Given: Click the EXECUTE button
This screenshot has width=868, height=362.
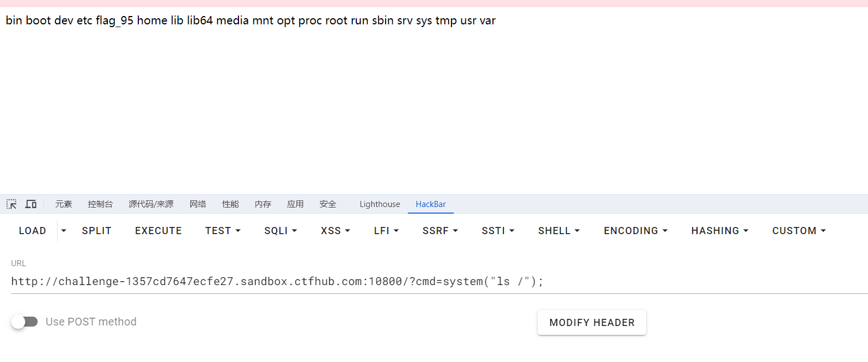Looking at the screenshot, I should (158, 231).
